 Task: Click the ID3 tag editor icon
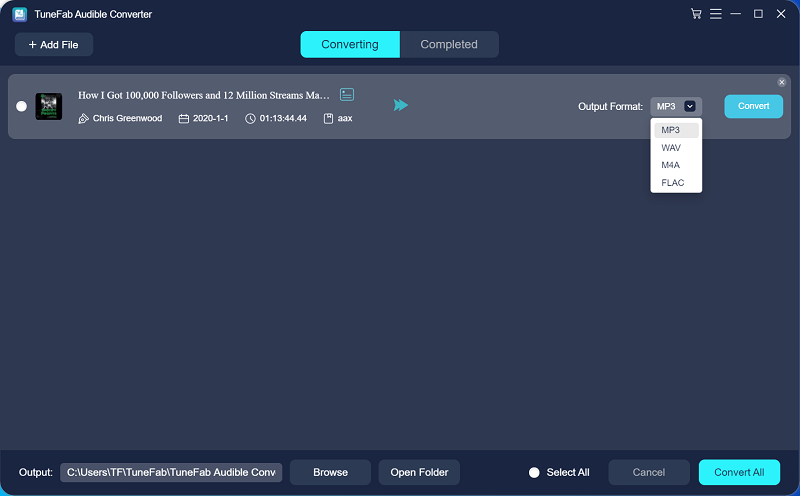pos(347,94)
